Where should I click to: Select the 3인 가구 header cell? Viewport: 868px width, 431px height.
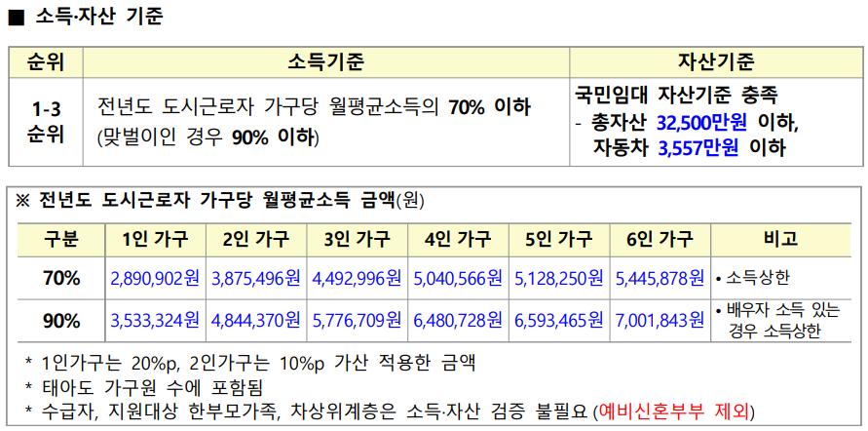click(x=358, y=239)
